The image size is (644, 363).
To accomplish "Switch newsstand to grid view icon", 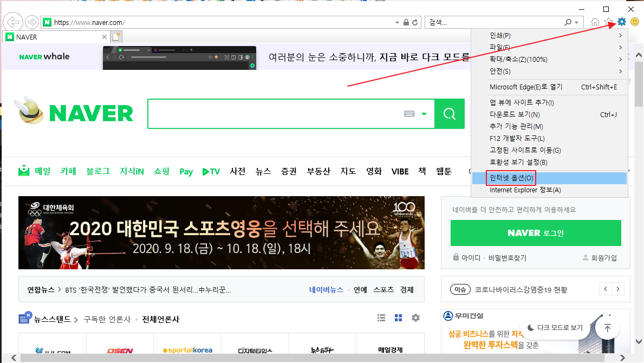I will (399, 318).
